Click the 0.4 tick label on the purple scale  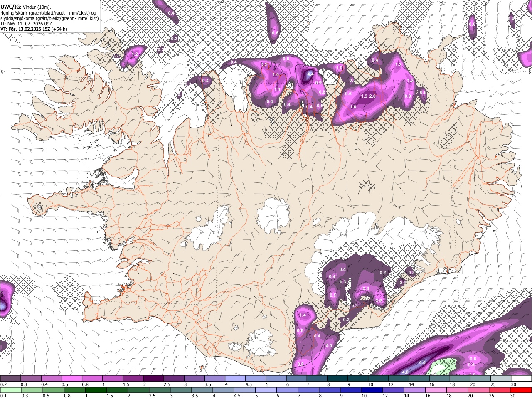tap(44, 384)
